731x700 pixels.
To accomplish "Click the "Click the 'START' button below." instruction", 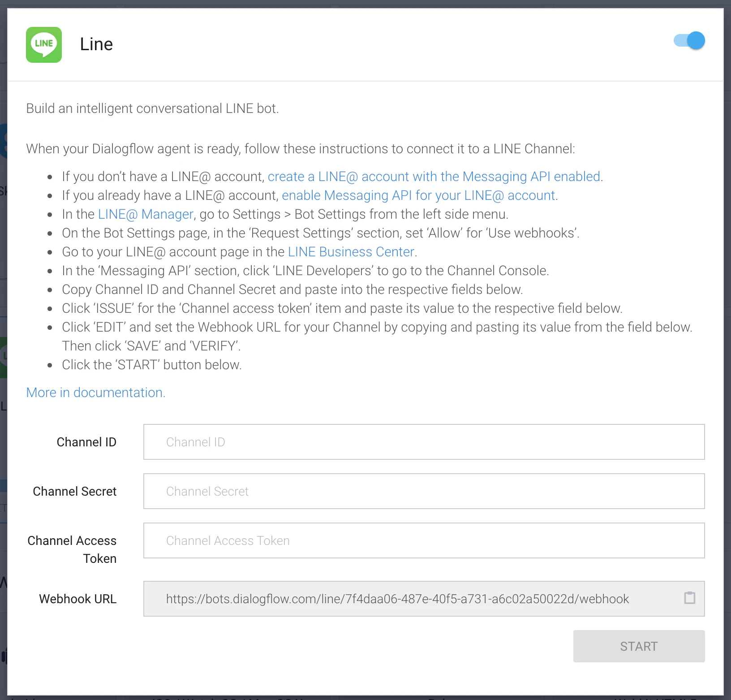I will point(152,365).
